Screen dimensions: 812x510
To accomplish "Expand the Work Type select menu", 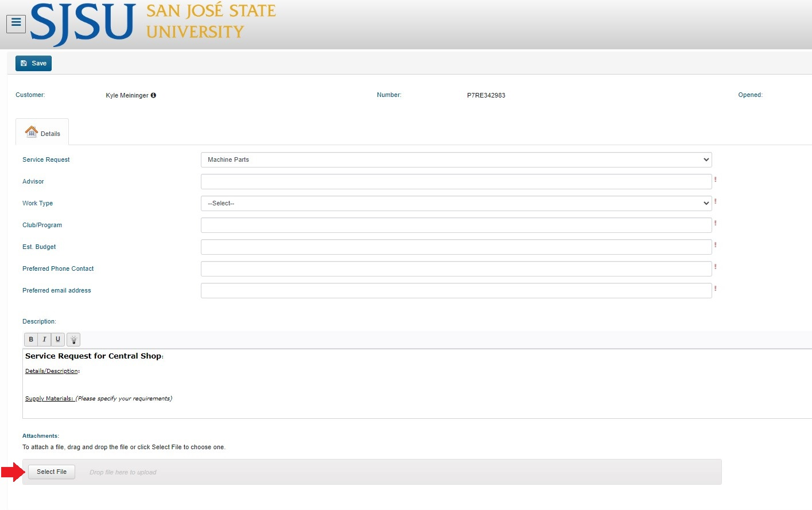I will pyautogui.click(x=456, y=203).
